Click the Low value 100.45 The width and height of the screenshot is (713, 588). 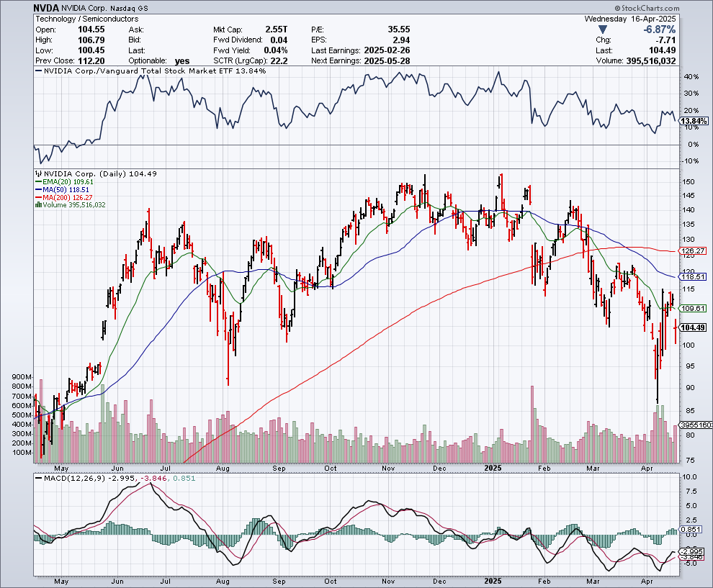pyautogui.click(x=91, y=50)
